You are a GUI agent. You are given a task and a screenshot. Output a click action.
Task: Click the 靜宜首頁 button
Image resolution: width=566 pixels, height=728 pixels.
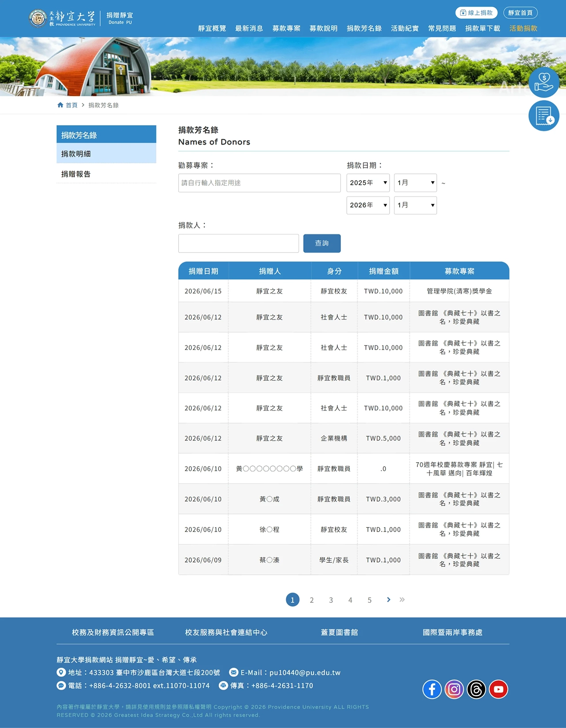(x=520, y=13)
